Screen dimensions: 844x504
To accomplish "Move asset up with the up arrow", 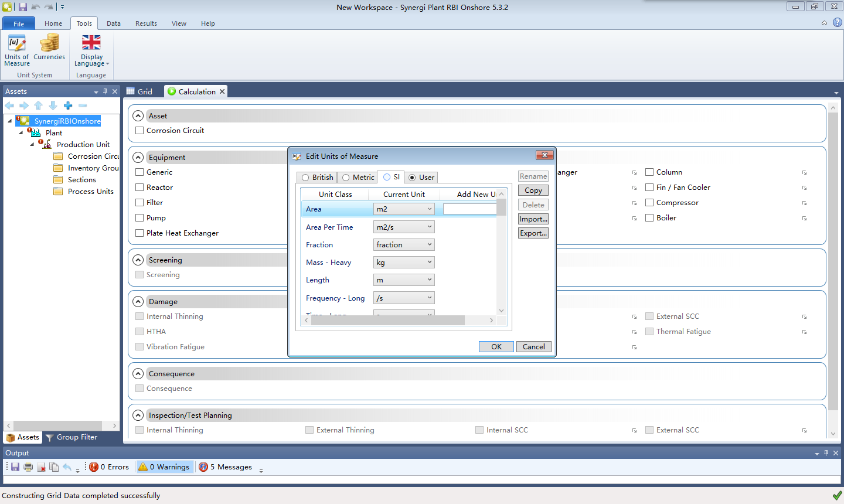I will point(39,105).
